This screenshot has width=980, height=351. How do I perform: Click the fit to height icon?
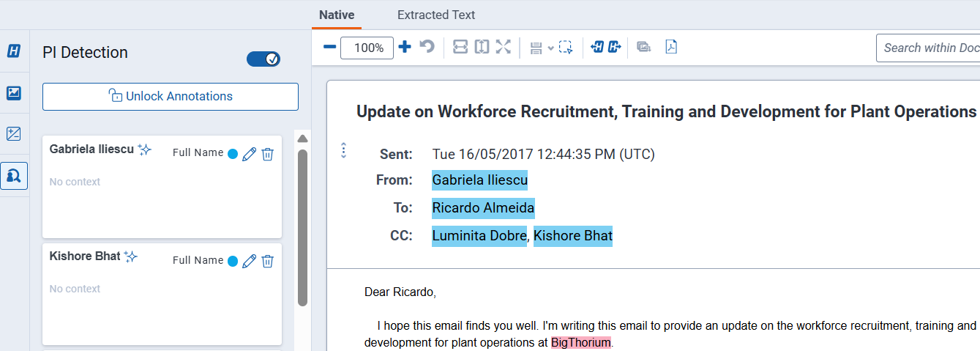point(481,48)
